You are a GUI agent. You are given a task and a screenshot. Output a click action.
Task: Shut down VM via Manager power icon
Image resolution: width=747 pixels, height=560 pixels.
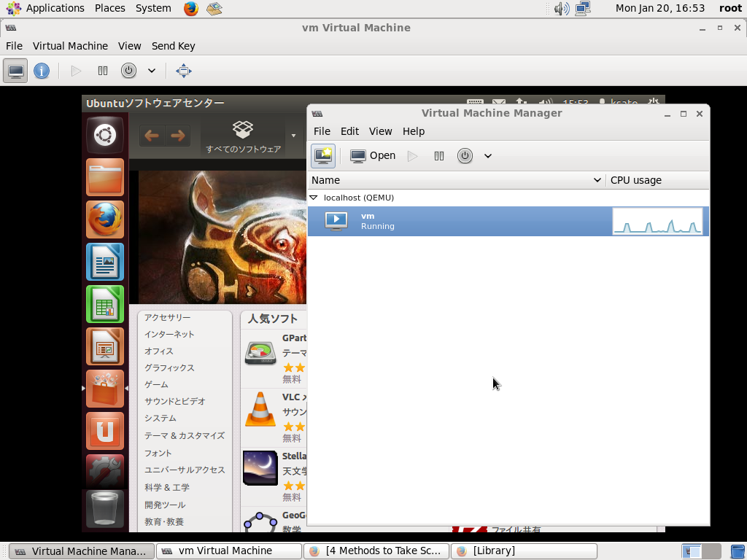pyautogui.click(x=465, y=156)
